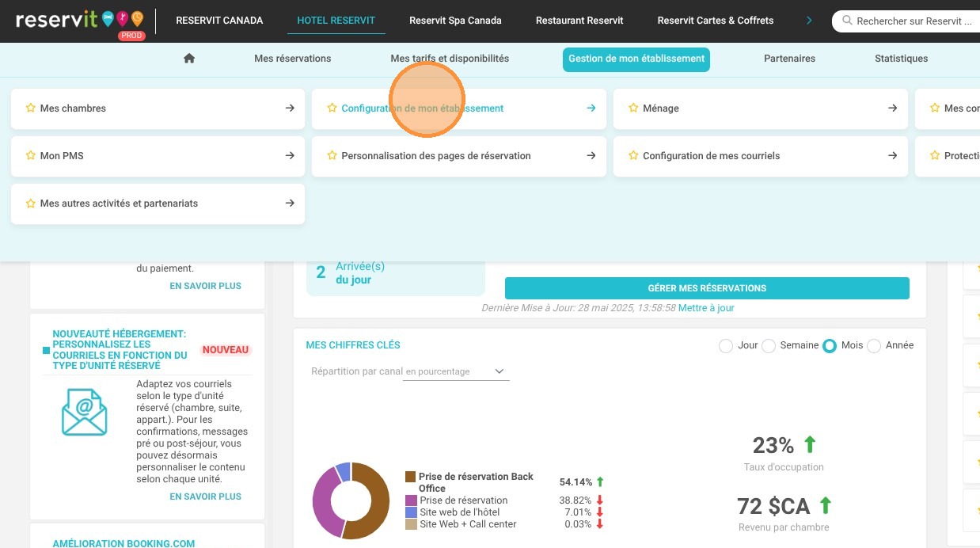Click the Taux d'occupation label
The image size is (980, 548).
[x=784, y=467]
